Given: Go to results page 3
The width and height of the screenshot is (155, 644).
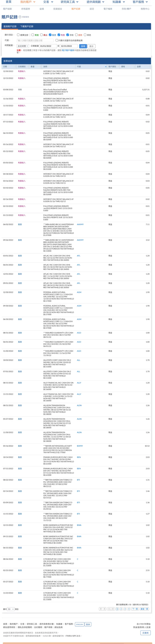Looking at the screenshot, I should [x=125, y=609].
